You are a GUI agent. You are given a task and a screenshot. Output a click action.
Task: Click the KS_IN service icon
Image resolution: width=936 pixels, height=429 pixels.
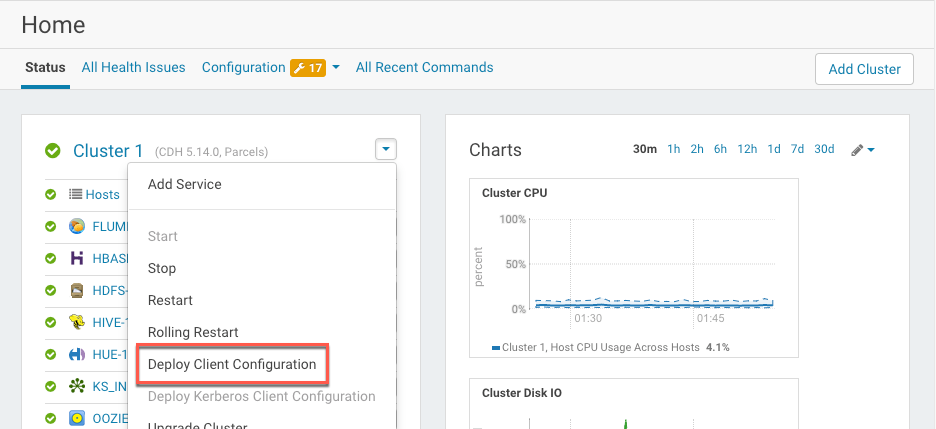tap(77, 386)
